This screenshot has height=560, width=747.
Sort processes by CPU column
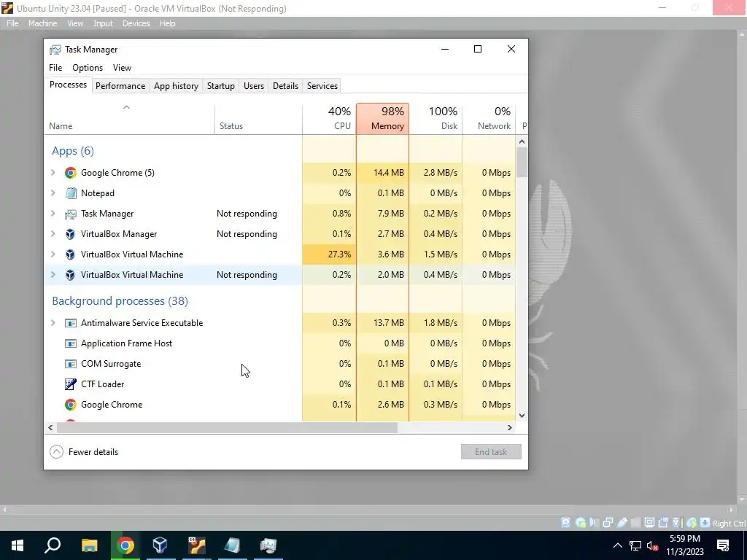(x=329, y=119)
